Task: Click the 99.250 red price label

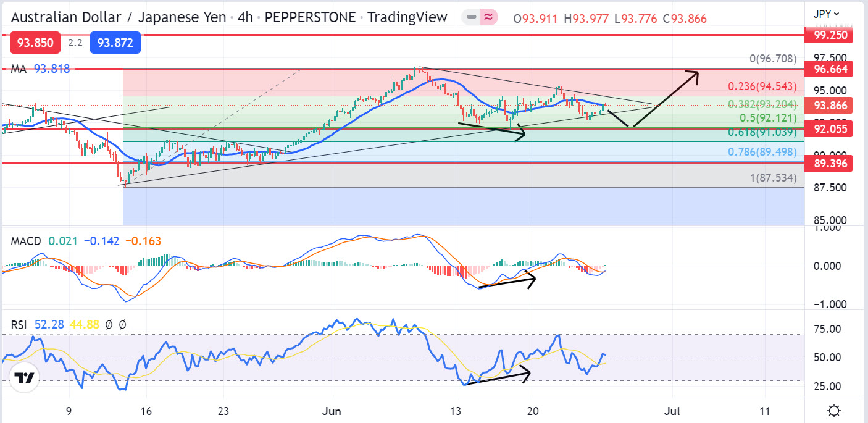Action: click(829, 36)
